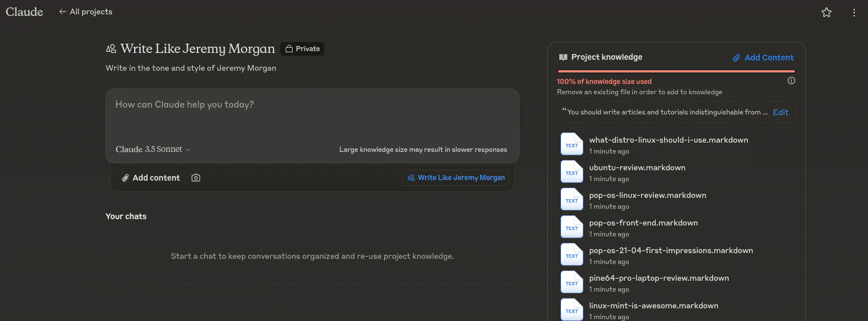Click the project description text
Screen dimensions: 868x321
(191, 68)
